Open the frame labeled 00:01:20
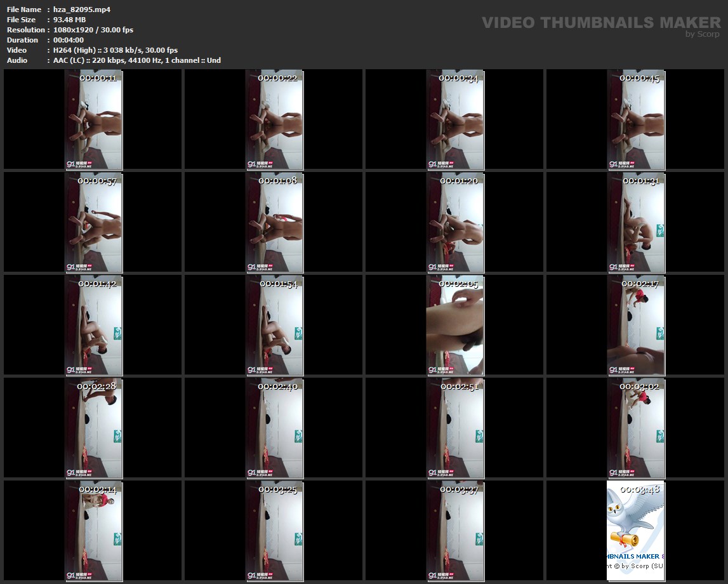728x584 pixels. coord(455,223)
